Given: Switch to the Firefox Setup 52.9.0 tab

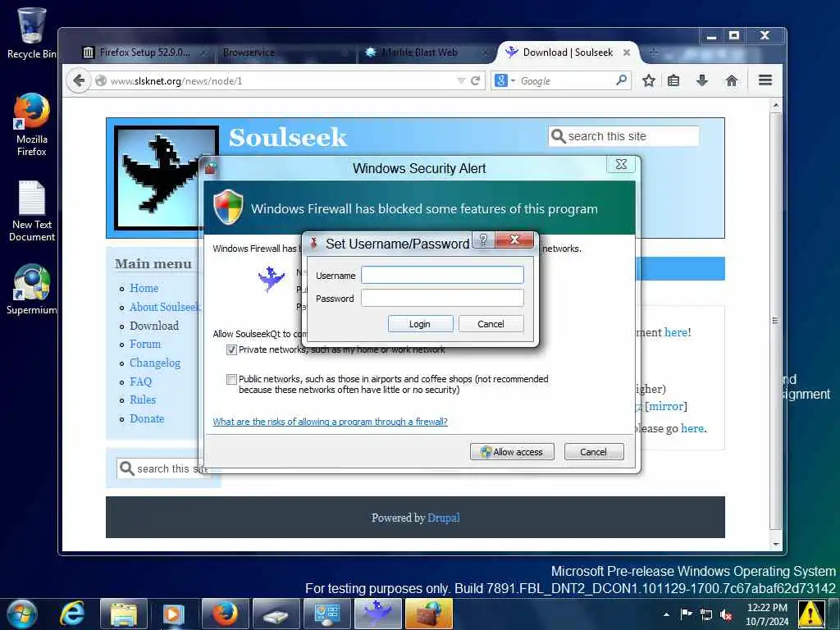Looking at the screenshot, I should pos(144,52).
